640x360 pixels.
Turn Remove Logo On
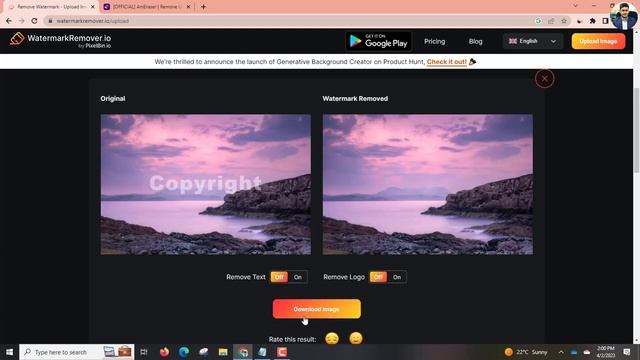point(397,277)
